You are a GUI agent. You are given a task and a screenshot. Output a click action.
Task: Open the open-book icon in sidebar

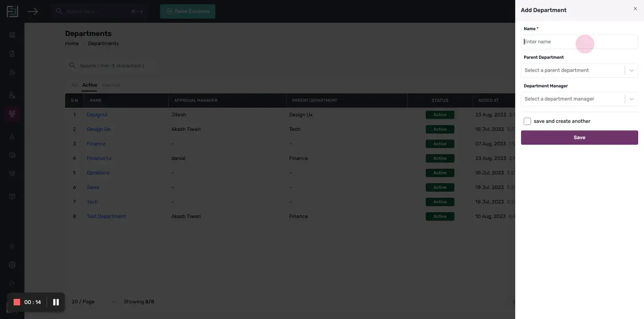(12, 197)
